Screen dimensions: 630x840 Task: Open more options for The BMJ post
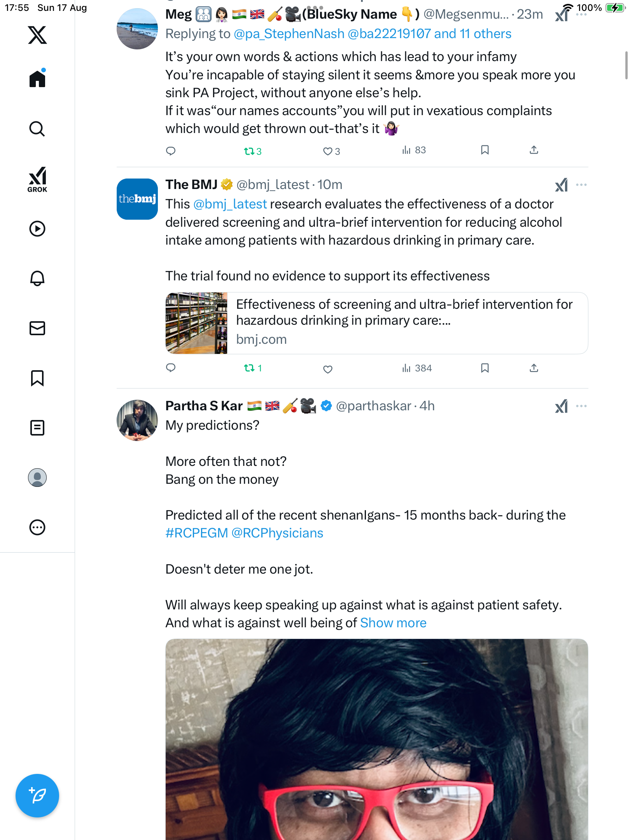(581, 185)
